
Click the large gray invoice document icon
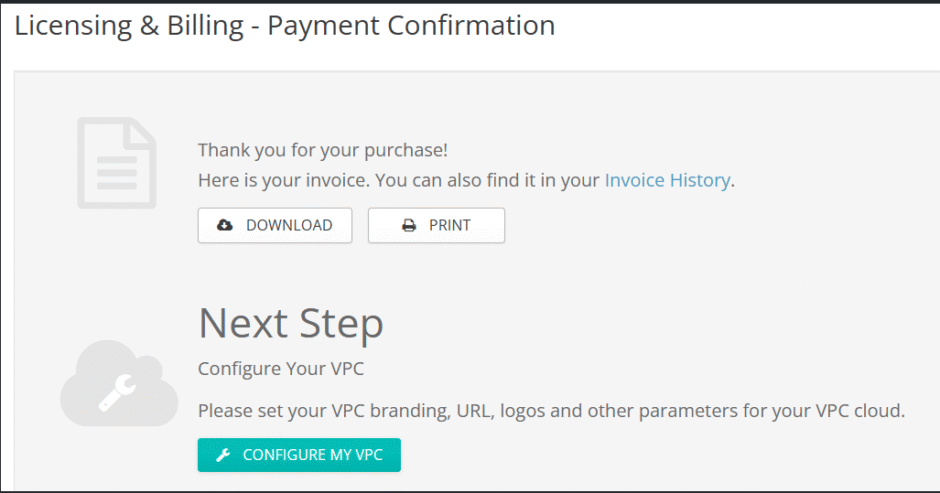[117, 163]
